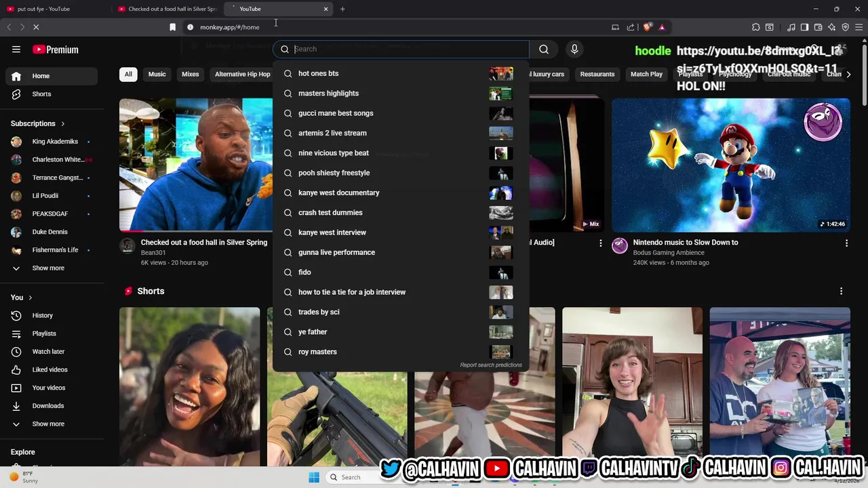Open the music playlist icon in toolbar
Viewport: 868px width, 488px height.
[x=791, y=27]
